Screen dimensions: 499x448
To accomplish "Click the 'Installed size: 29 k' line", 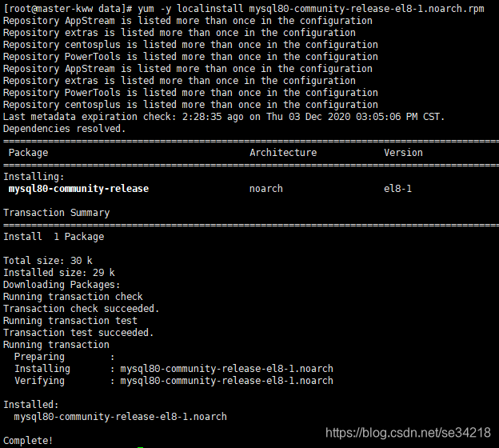I will click(x=59, y=273).
